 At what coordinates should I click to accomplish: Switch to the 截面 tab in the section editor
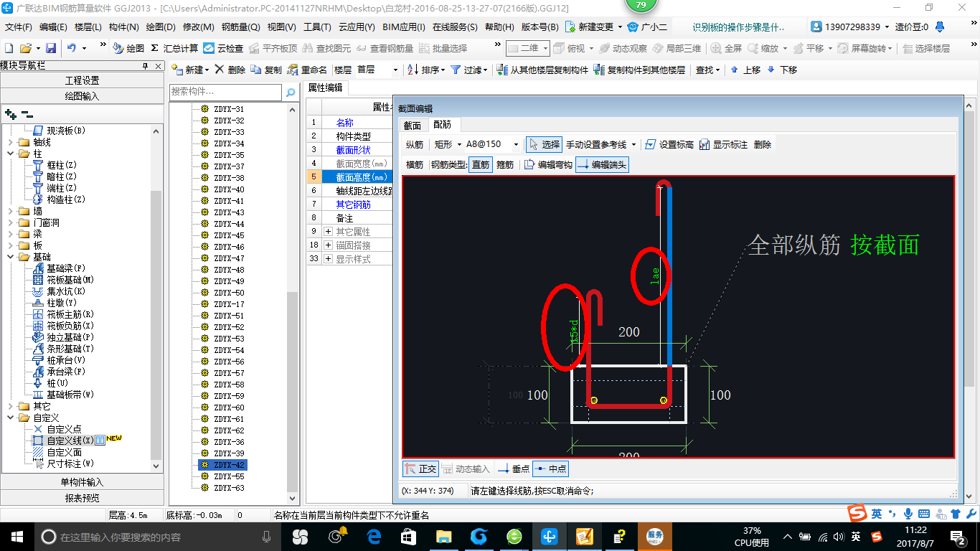(413, 125)
